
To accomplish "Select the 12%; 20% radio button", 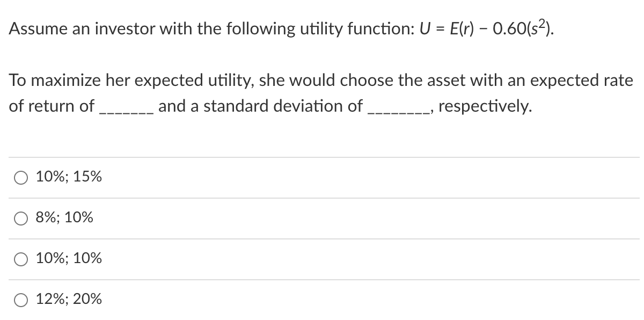I will click(20, 300).
